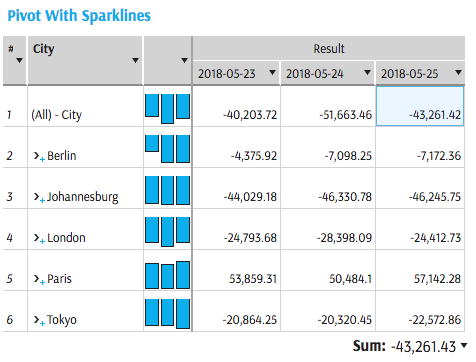Click the Sum value -43,261.43
This screenshot has width=476, height=362.
tap(423, 347)
